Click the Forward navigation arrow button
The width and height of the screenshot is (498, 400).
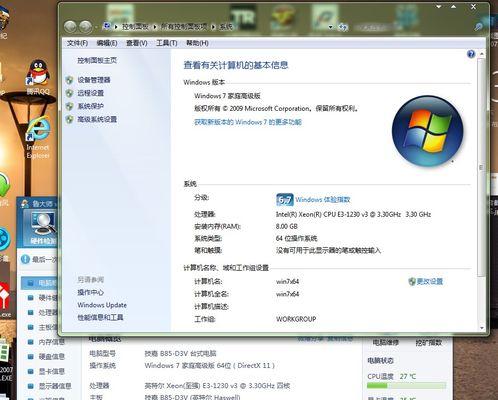(86, 27)
